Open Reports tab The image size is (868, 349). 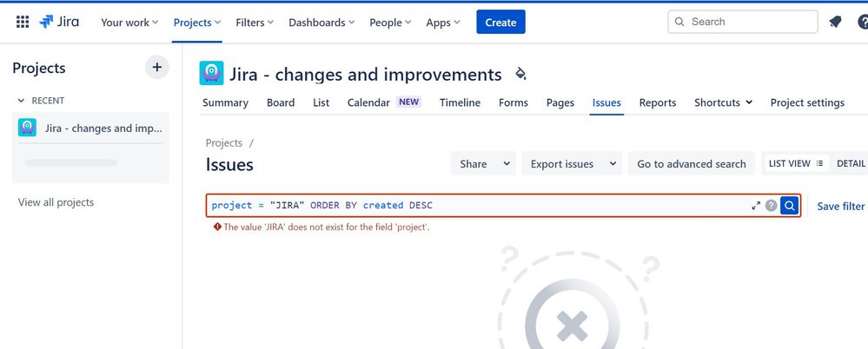(x=658, y=102)
